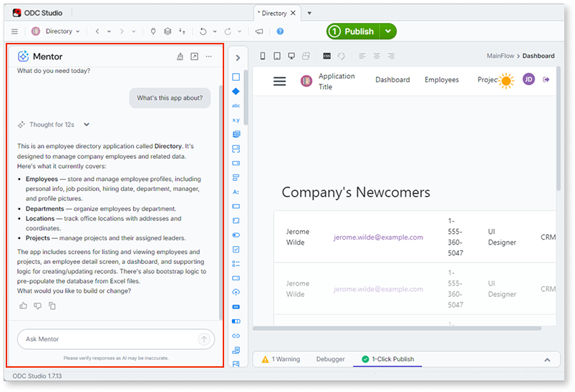Open the Publish options dropdown arrow

point(388,31)
